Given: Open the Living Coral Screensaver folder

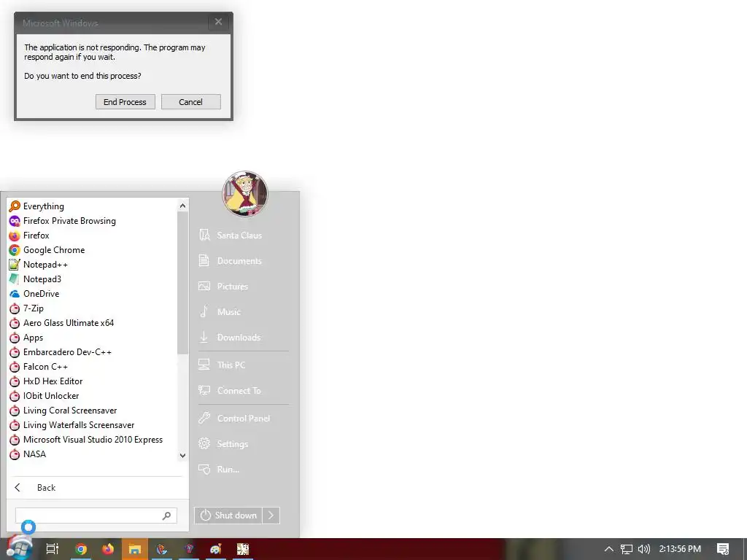Looking at the screenshot, I should pyautogui.click(x=93, y=411).
